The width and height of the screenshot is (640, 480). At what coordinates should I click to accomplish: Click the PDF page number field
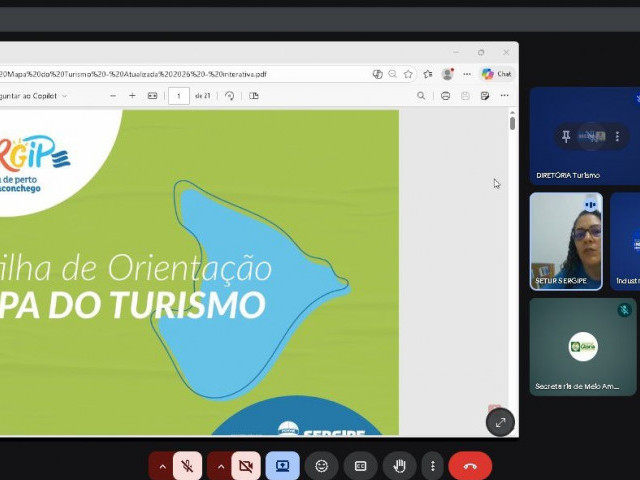(x=179, y=96)
